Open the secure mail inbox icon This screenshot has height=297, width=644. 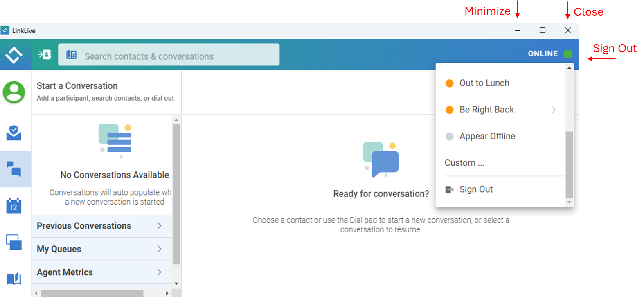tap(14, 133)
